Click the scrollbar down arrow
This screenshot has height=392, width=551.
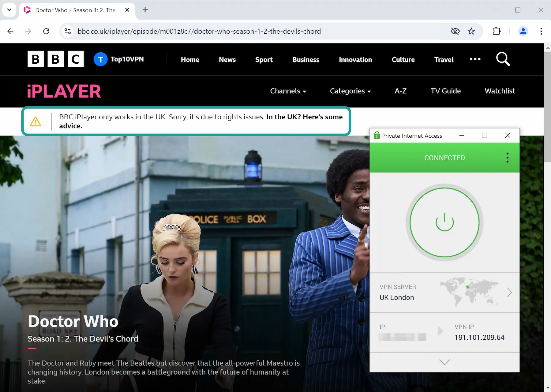pos(547,388)
